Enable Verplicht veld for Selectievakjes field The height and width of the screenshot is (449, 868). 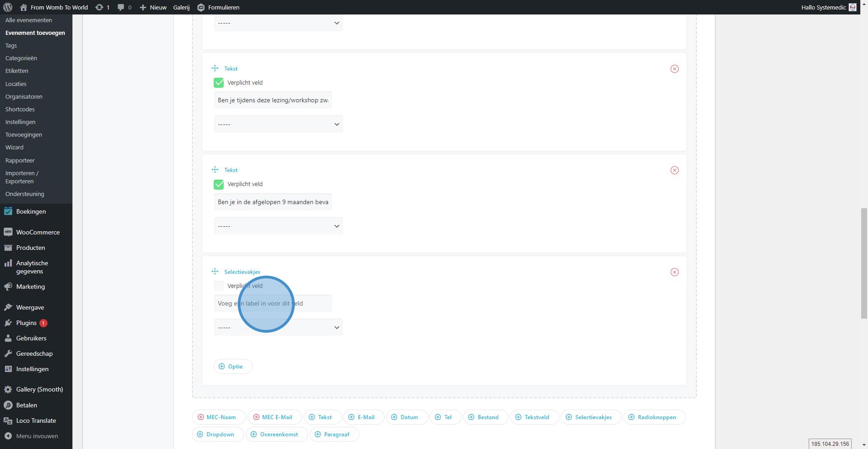coord(219,286)
